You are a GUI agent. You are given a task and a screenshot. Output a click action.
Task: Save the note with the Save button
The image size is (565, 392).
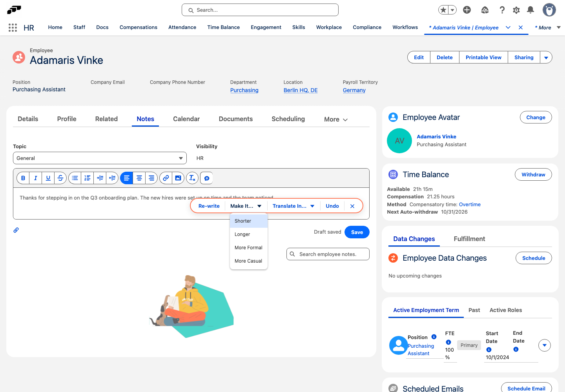click(357, 232)
